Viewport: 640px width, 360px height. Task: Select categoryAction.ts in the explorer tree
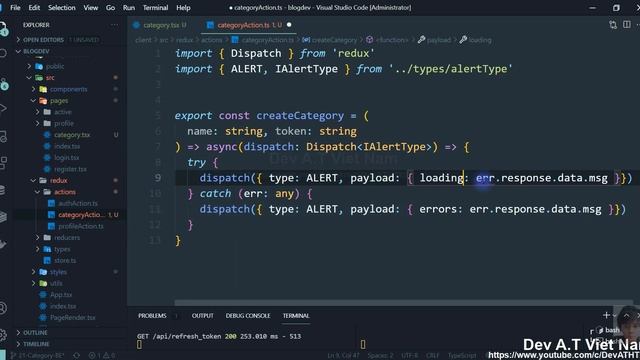(x=81, y=215)
